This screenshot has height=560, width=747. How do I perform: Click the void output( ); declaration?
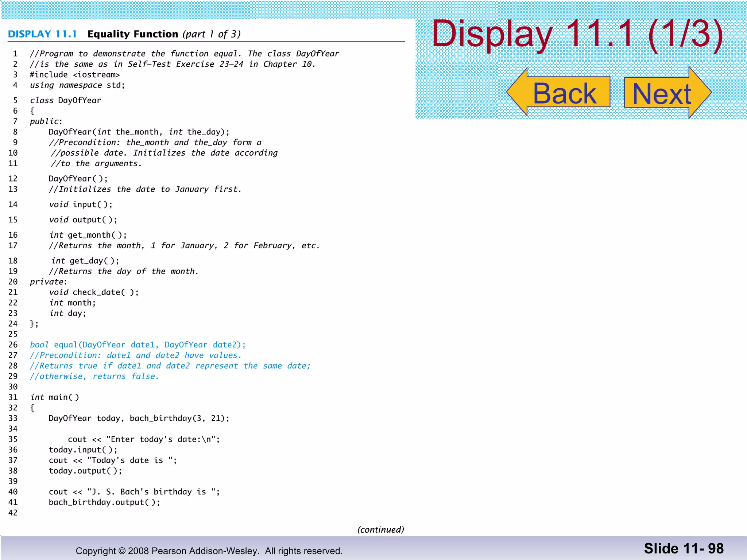click(83, 220)
